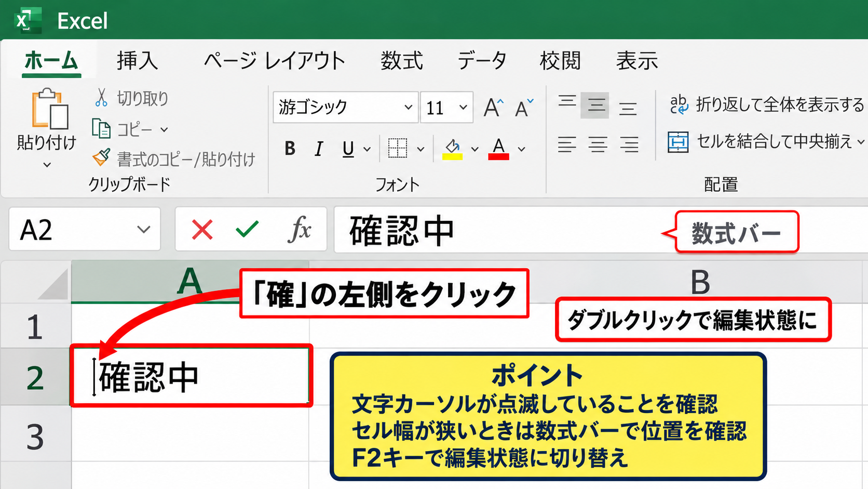Click セルを結合して中央揃え
The width and height of the screenshot is (868, 489).
pos(774,141)
